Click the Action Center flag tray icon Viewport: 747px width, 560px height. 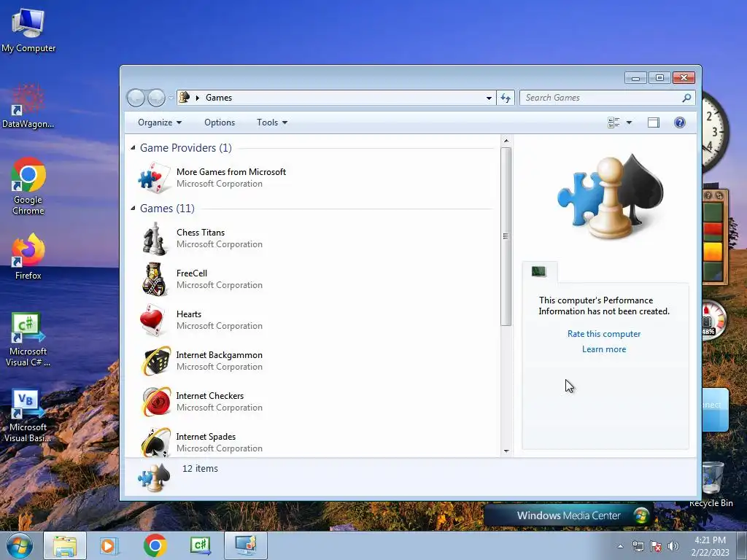(656, 546)
